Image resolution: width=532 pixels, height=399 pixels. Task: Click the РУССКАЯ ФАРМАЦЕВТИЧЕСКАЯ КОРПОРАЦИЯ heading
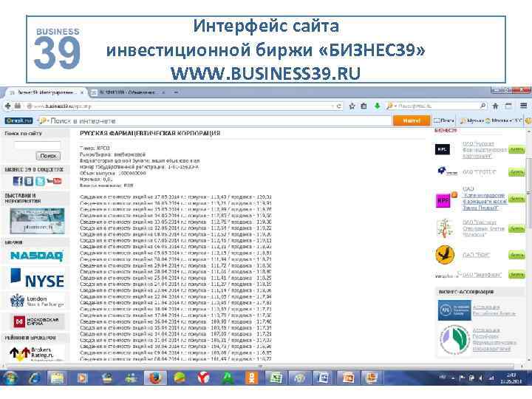150,133
